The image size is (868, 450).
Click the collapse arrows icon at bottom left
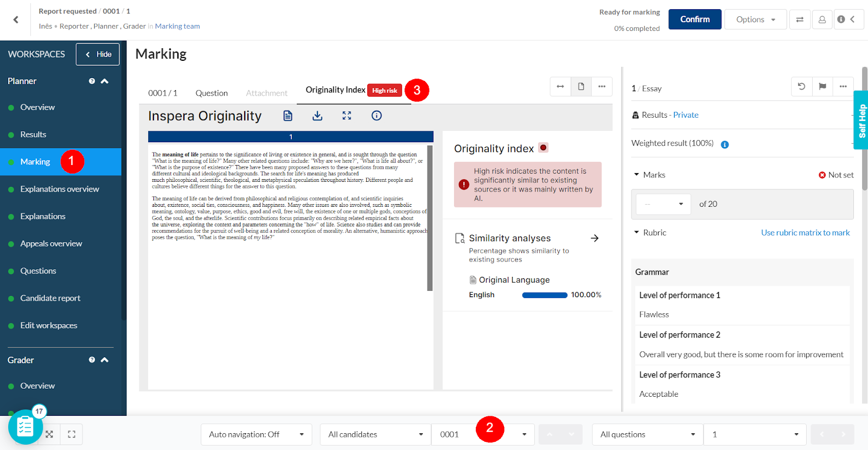(x=49, y=434)
